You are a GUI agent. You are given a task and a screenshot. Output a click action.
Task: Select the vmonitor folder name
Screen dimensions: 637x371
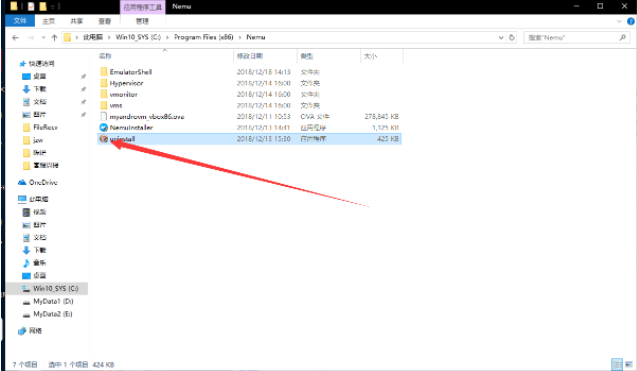click(124, 94)
